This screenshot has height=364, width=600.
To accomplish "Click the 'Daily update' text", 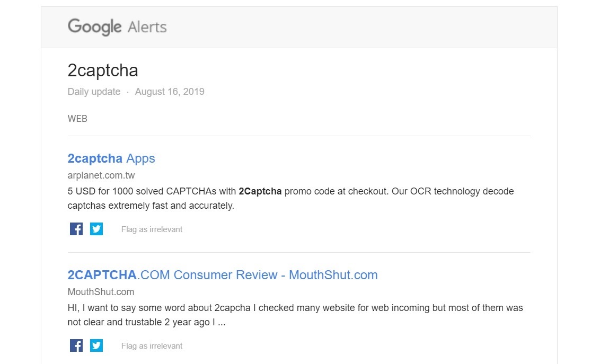I will point(94,92).
